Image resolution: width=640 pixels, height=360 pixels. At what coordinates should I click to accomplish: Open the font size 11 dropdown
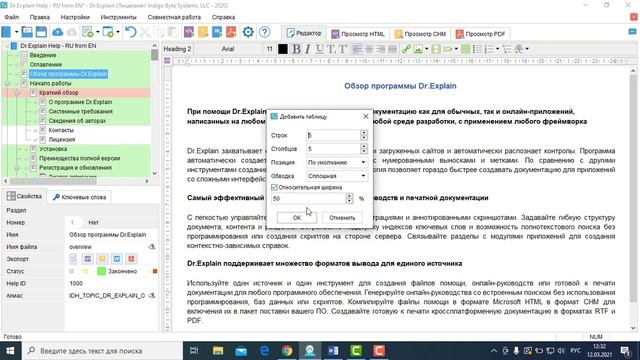[269, 49]
